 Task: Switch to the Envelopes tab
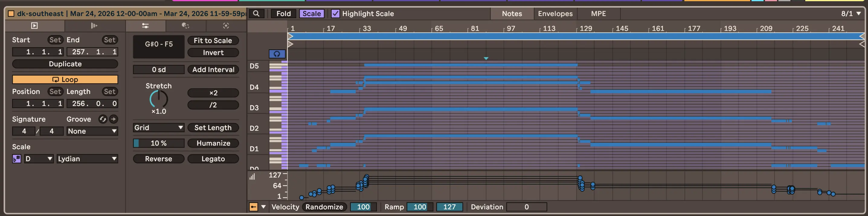tap(555, 14)
